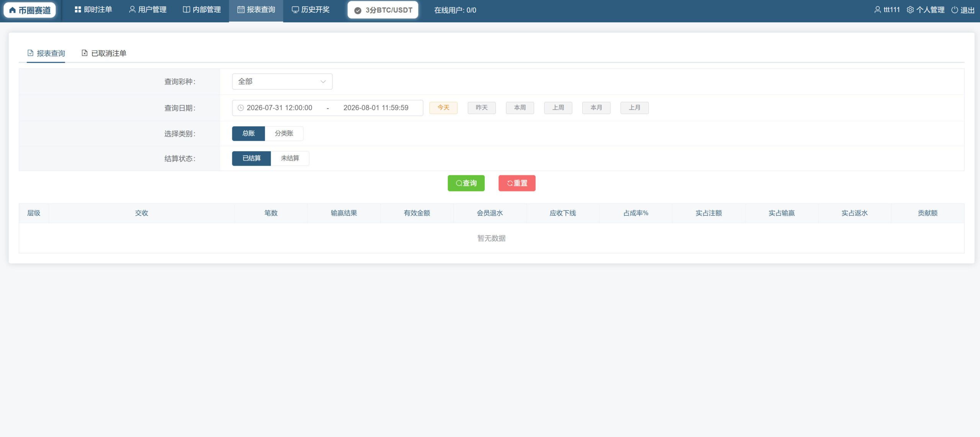The image size is (980, 437).
Task: Select the 总账 category option
Action: click(x=248, y=134)
